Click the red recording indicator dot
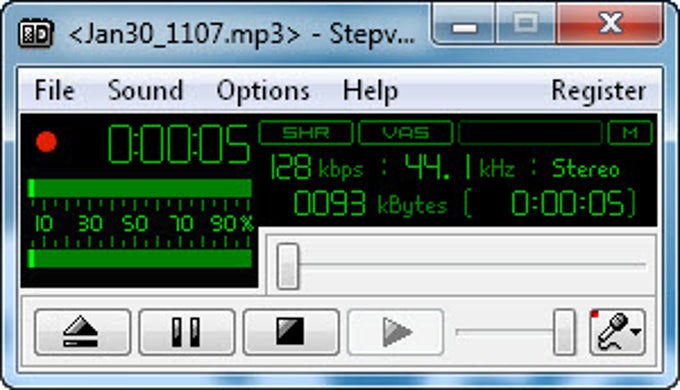 pos(46,141)
